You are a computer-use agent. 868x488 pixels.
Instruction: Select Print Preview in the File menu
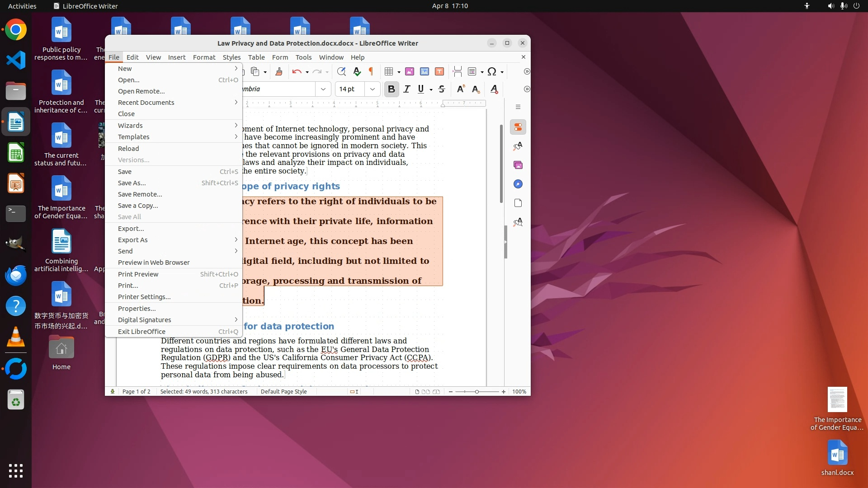[138, 274]
